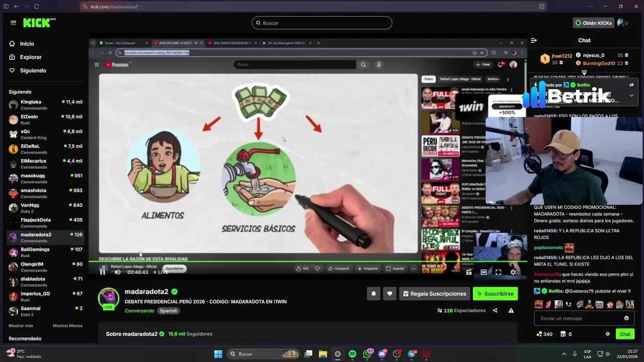644x362 pixels.
Task: Collapse the chat panel with arrow icon
Action: click(534, 40)
